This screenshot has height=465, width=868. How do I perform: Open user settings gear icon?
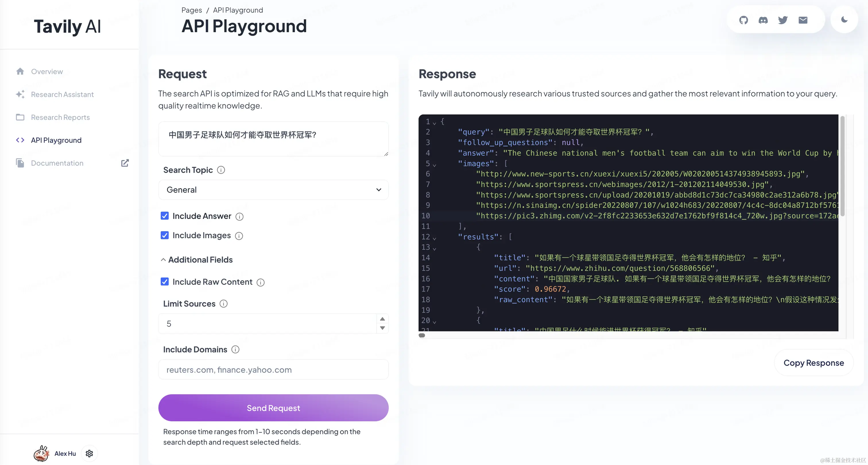[x=89, y=453]
